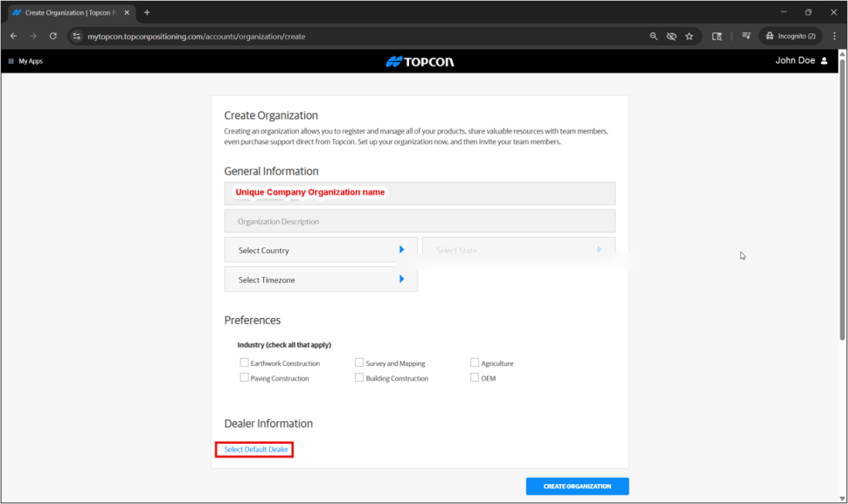Click the Organization Description input field
The image size is (848, 504).
[x=420, y=222]
